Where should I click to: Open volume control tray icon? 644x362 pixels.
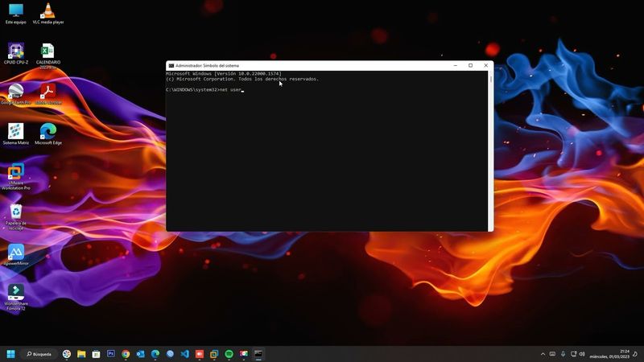tap(582, 354)
